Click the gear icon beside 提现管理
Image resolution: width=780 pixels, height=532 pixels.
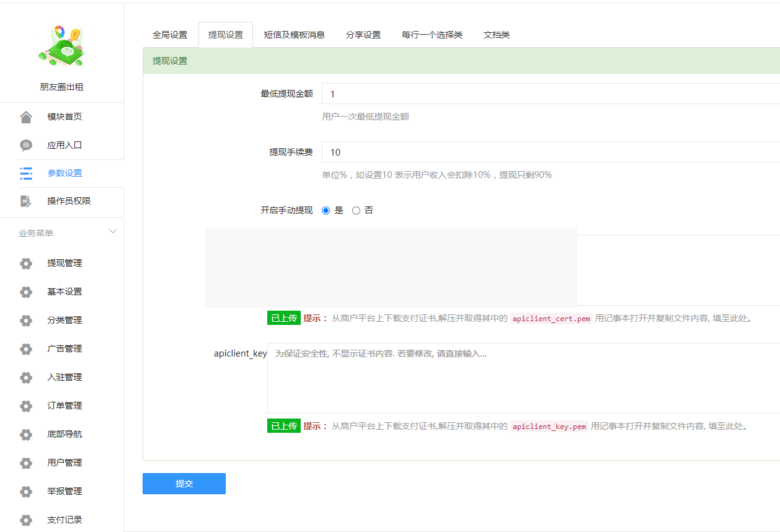point(25,263)
